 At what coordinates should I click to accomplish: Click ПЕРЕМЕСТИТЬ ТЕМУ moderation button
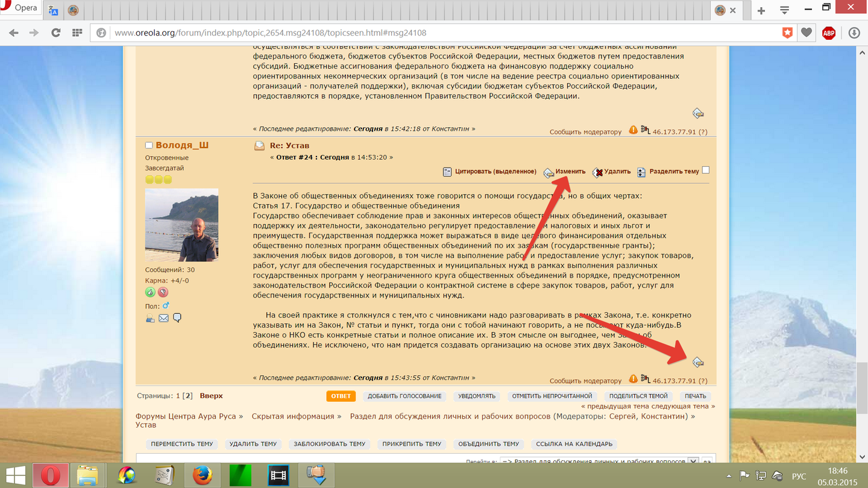(x=181, y=444)
